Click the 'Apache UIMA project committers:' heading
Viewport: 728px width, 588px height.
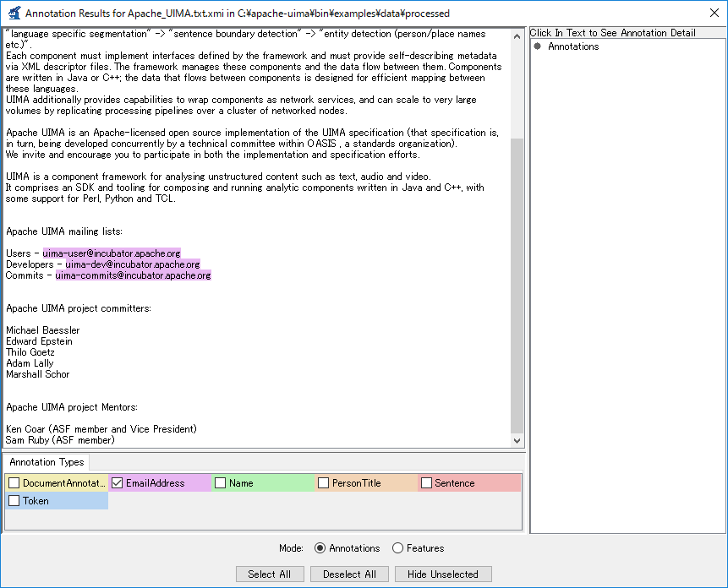[79, 308]
